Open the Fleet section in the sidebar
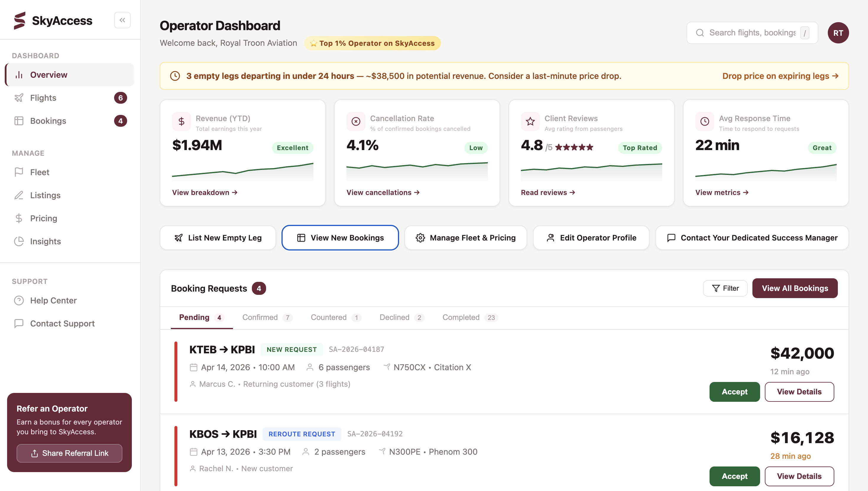Viewport: 868px width, 491px height. pyautogui.click(x=40, y=172)
